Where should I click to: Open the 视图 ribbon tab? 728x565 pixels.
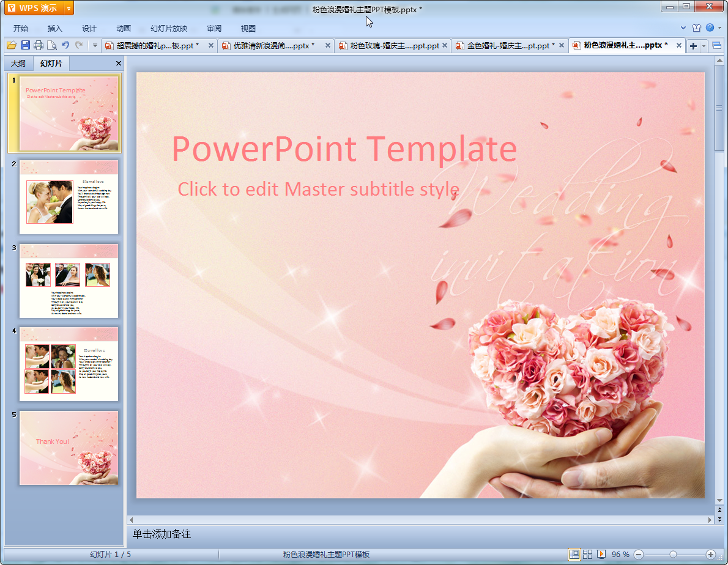click(248, 28)
